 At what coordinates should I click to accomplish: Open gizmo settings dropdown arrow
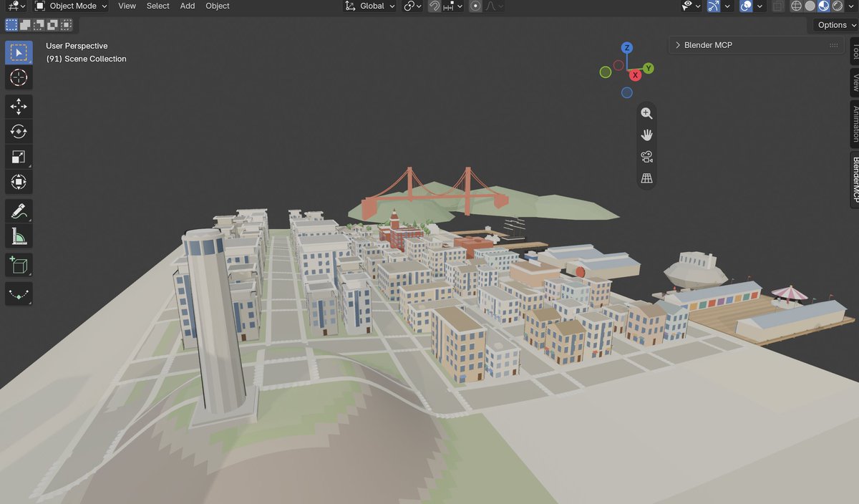tap(727, 6)
